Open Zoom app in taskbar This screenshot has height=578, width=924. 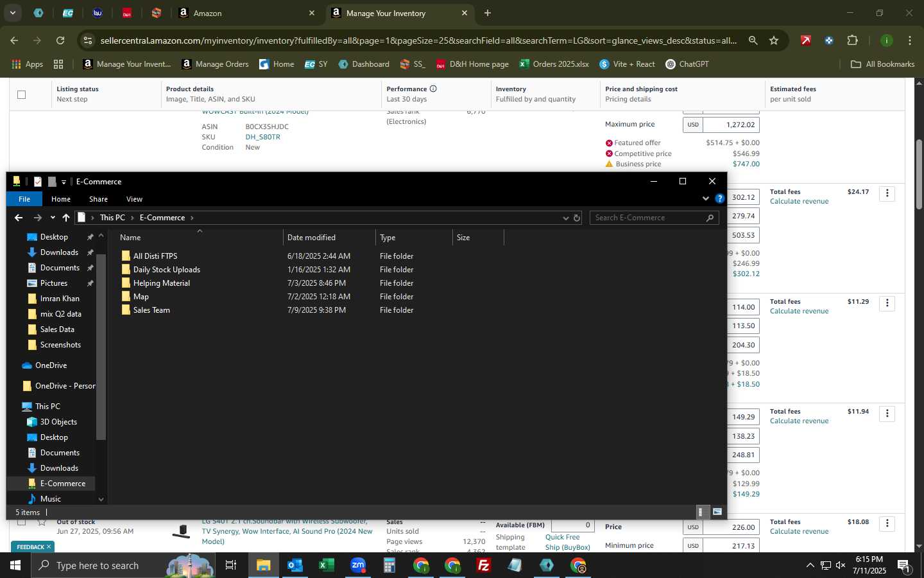click(x=358, y=565)
